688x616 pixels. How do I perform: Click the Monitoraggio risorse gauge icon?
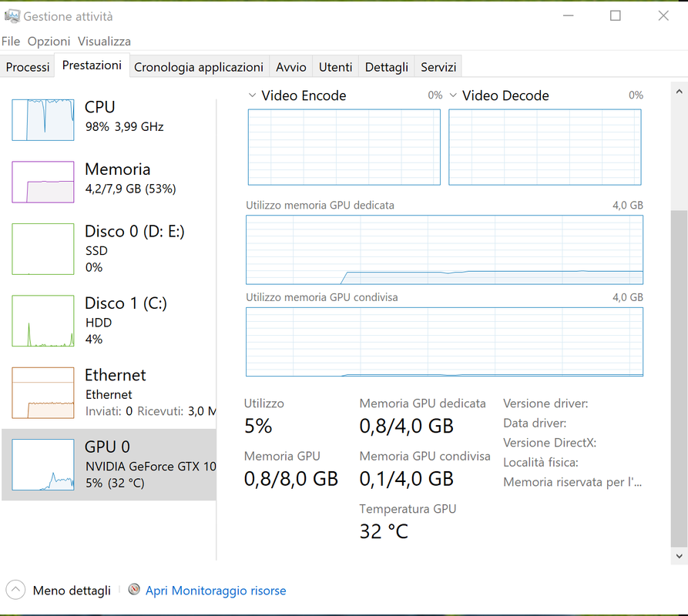click(134, 589)
